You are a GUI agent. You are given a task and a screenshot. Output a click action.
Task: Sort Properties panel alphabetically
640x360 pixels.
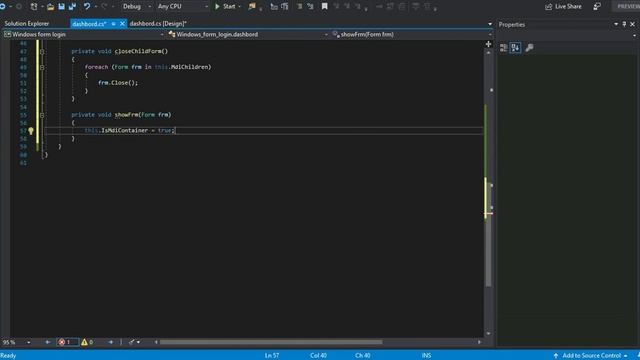tap(516, 48)
